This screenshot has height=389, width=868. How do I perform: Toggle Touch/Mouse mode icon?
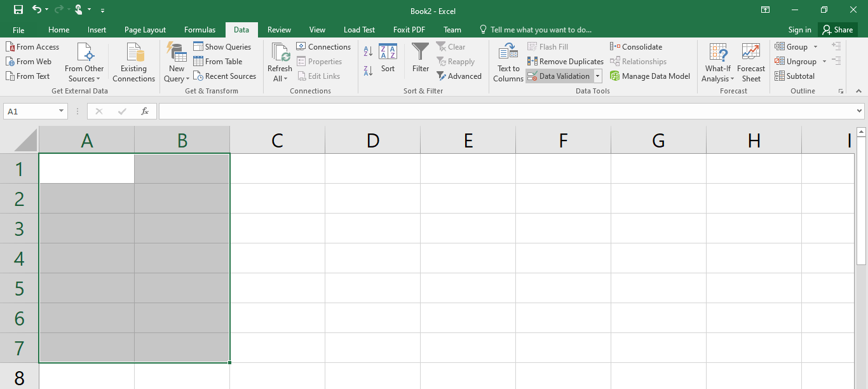click(78, 10)
